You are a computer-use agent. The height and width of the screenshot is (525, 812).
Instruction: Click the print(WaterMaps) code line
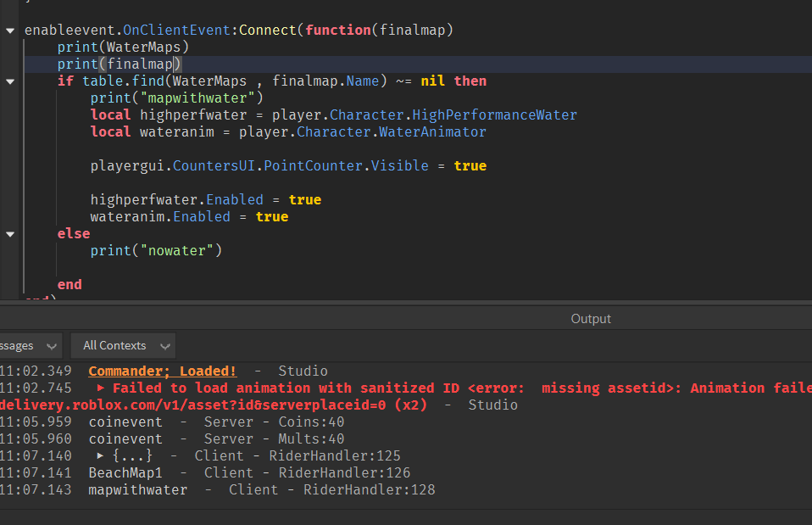123,47
